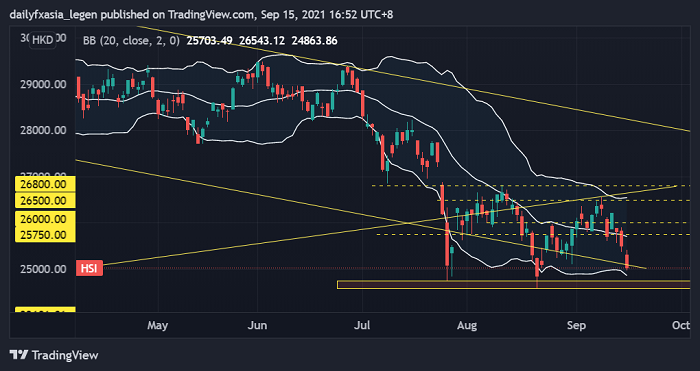The width and height of the screenshot is (700, 371).
Task: Click the Jul label on time axis
Action: 362,325
